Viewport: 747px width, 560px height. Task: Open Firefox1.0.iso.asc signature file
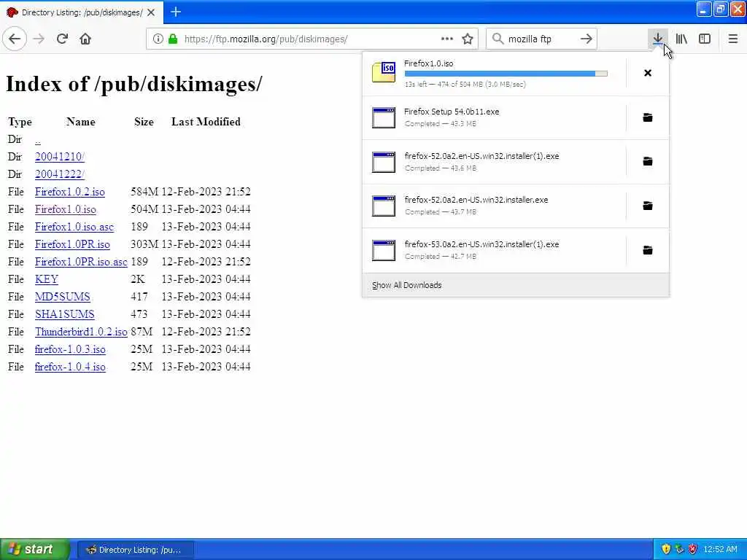(x=74, y=227)
